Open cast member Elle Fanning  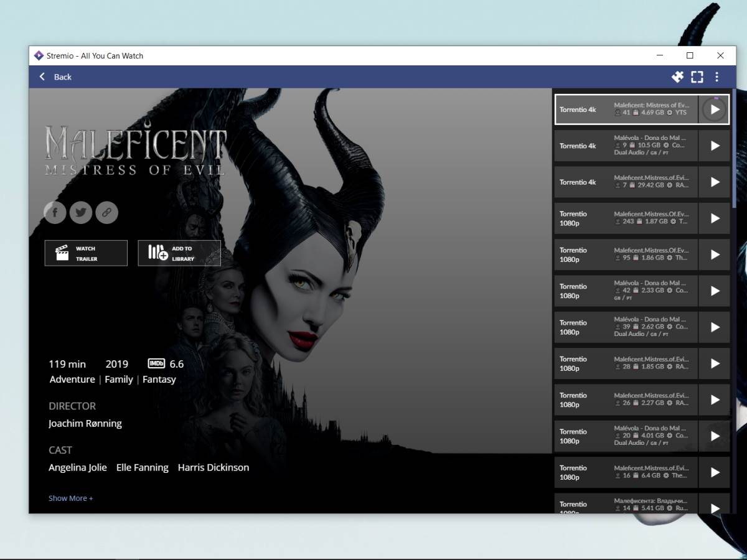click(x=142, y=467)
